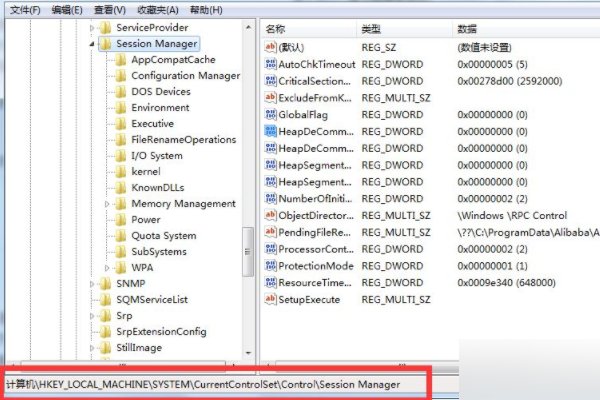Viewport: 600px width, 400px height.
Task: Select the ObjectDirector... value name
Action: point(316,216)
